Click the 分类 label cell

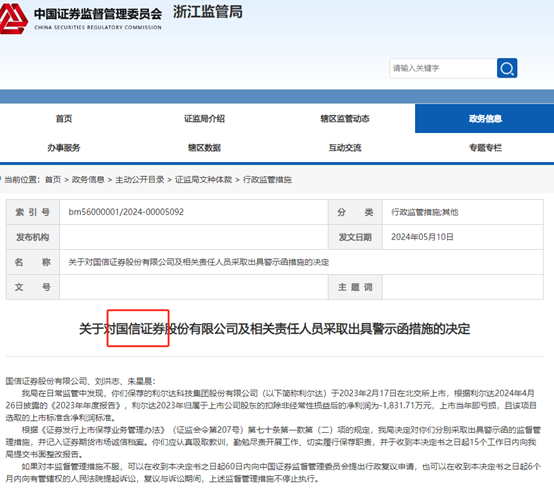click(x=355, y=212)
